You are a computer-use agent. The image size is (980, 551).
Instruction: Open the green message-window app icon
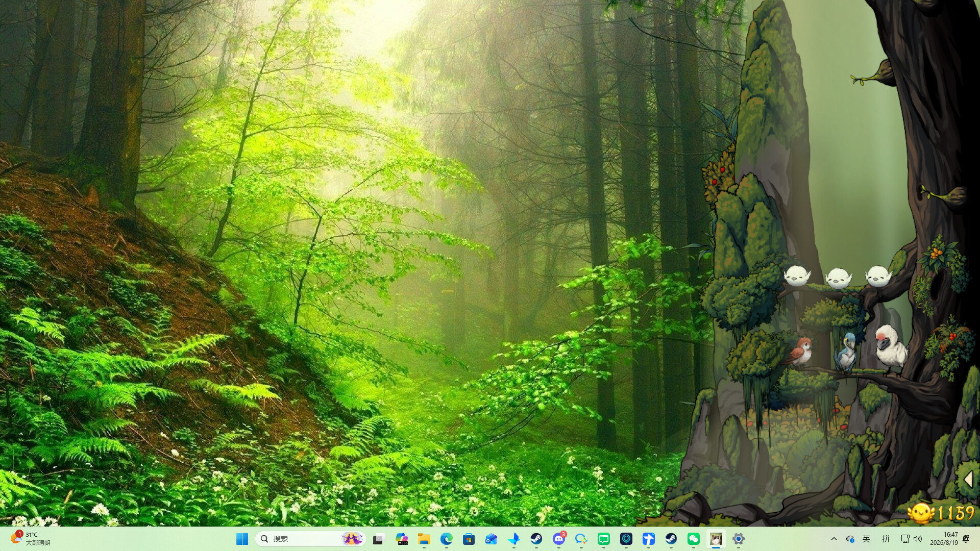[604, 539]
